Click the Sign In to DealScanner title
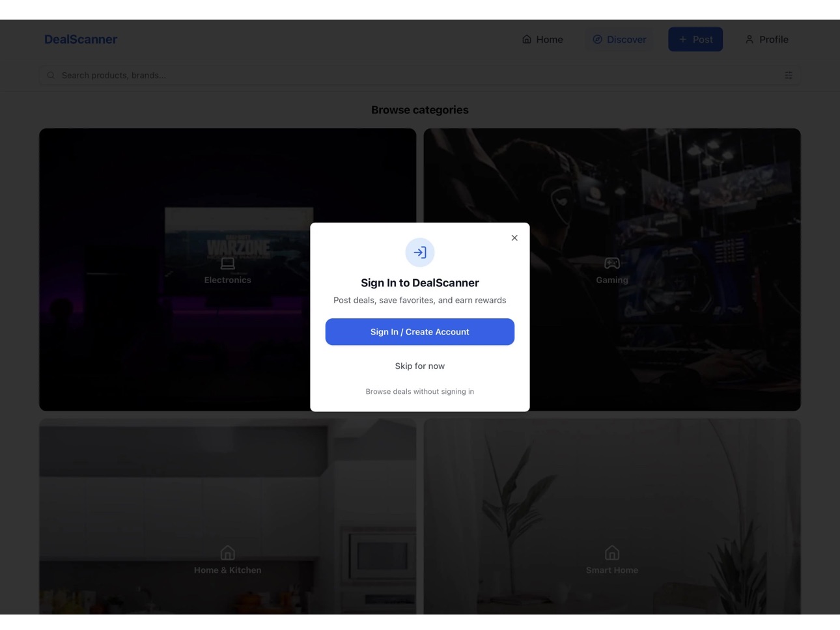Screen dimensions: 840x630 coord(420,283)
